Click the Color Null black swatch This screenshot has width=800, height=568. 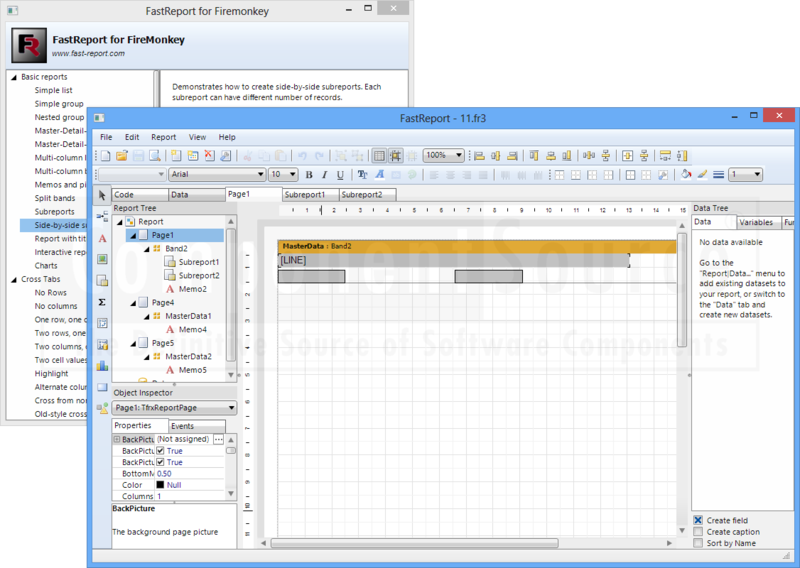tap(160, 485)
